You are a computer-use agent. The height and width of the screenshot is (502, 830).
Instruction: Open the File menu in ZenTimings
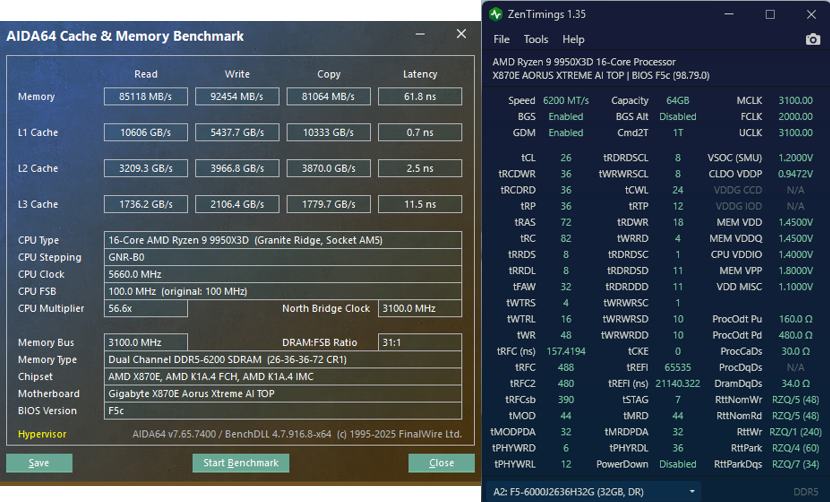tap(501, 39)
